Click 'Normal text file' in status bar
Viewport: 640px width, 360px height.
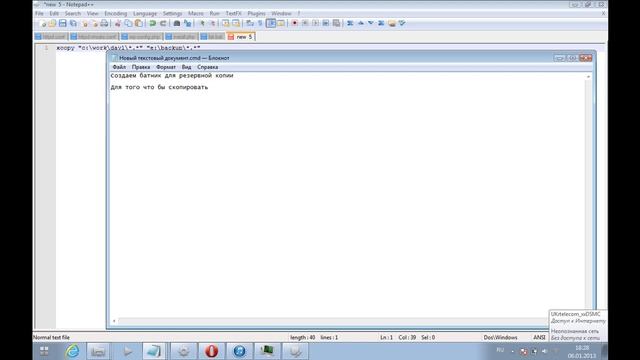[51, 338]
